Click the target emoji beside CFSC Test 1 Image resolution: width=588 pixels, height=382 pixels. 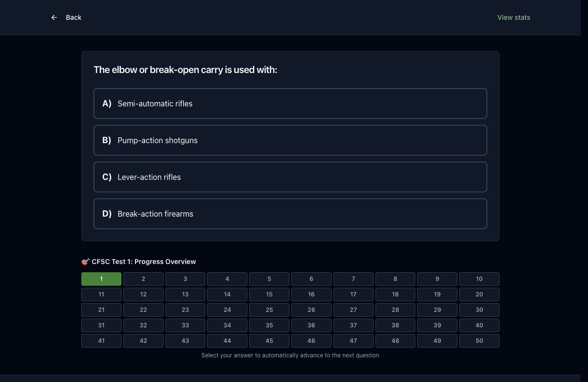(86, 262)
